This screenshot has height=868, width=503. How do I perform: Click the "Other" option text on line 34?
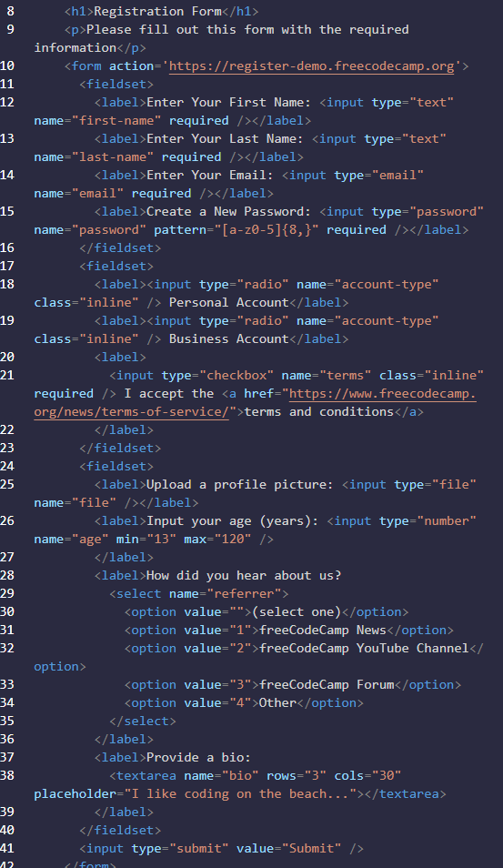tap(277, 703)
